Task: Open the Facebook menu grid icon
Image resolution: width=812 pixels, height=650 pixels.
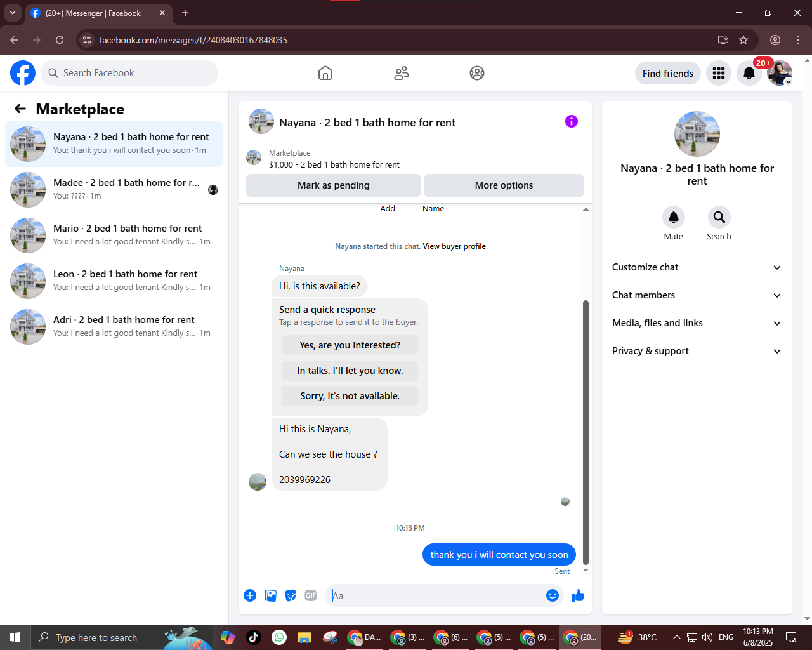Action: (x=719, y=73)
